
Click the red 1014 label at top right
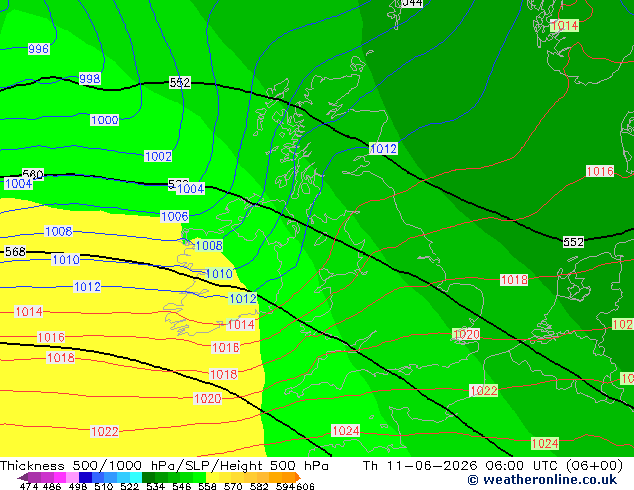(564, 26)
